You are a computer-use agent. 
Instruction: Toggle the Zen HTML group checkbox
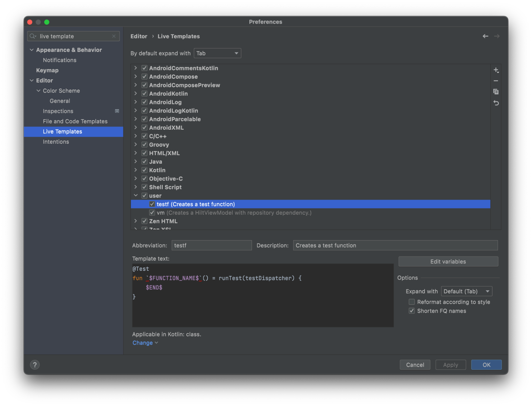coord(145,221)
